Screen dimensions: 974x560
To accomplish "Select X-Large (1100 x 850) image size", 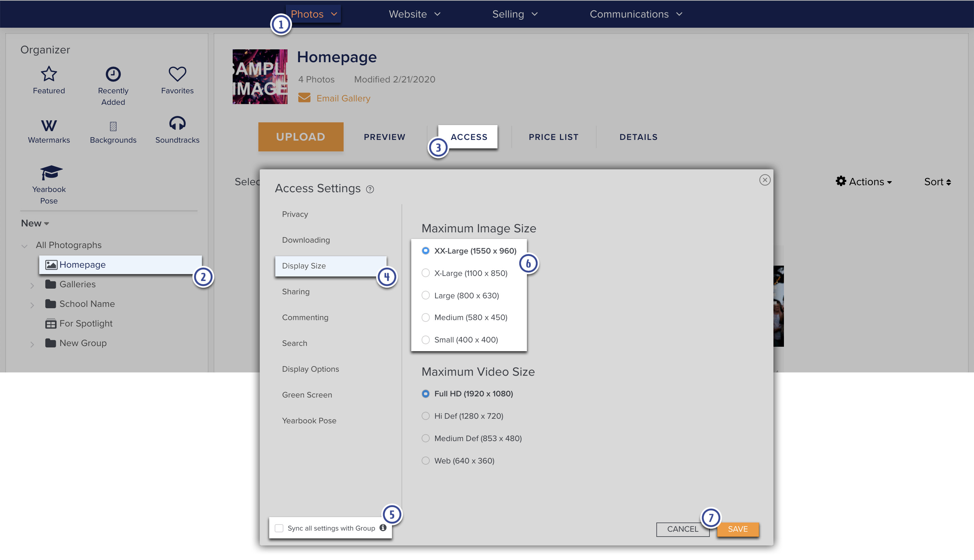I will (425, 273).
